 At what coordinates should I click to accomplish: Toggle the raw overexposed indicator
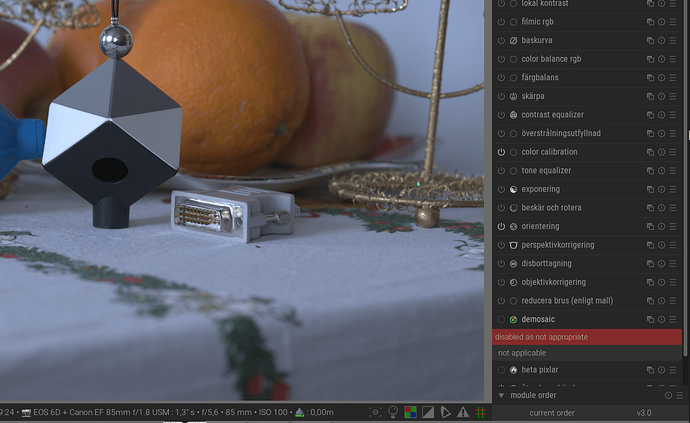[410, 411]
